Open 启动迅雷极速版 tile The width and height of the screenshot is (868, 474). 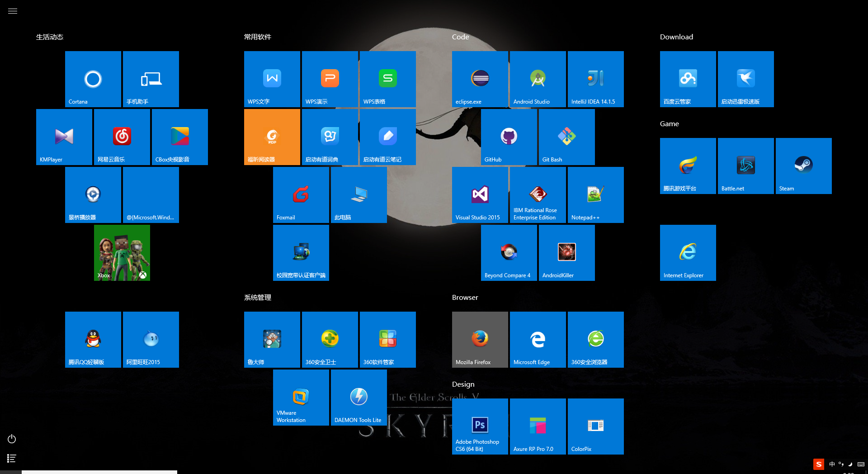click(746, 79)
